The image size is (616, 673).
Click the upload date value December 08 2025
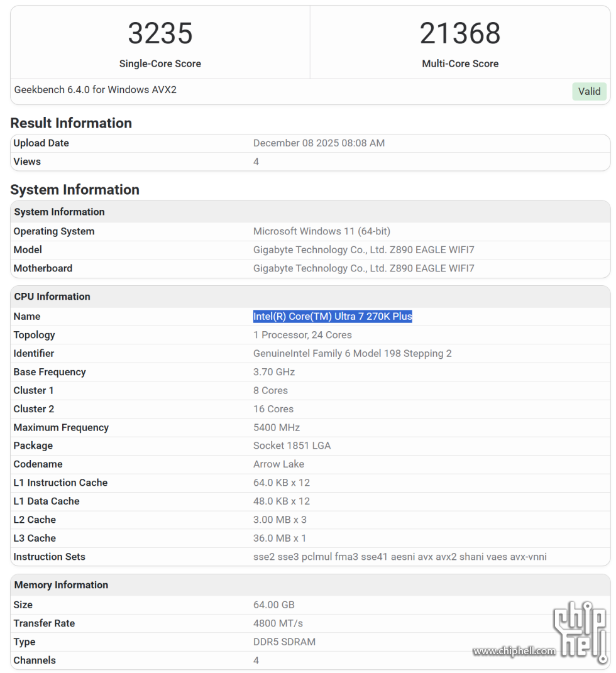tap(319, 143)
